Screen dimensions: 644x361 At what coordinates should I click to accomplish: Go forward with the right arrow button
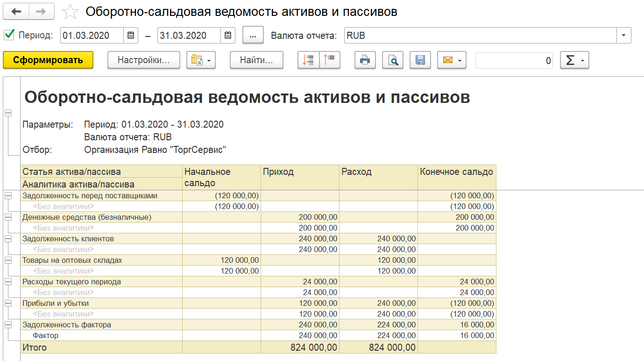click(41, 11)
